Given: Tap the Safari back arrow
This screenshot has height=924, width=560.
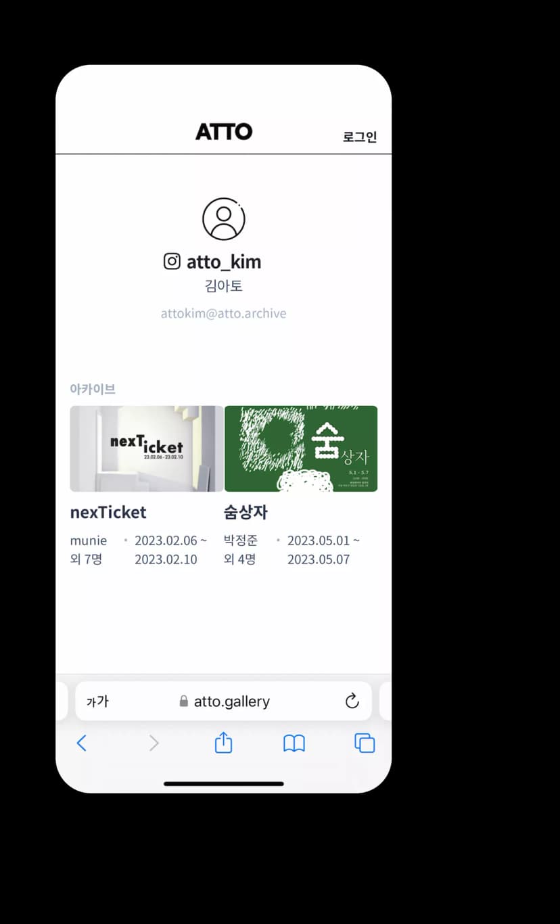Looking at the screenshot, I should click(x=81, y=743).
